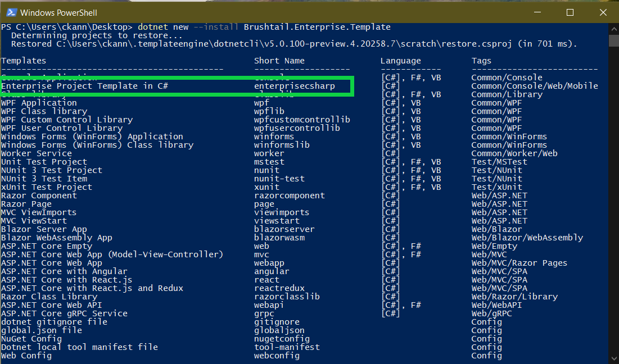Click the 'webconfig' short name
619x364 pixels.
(x=277, y=356)
